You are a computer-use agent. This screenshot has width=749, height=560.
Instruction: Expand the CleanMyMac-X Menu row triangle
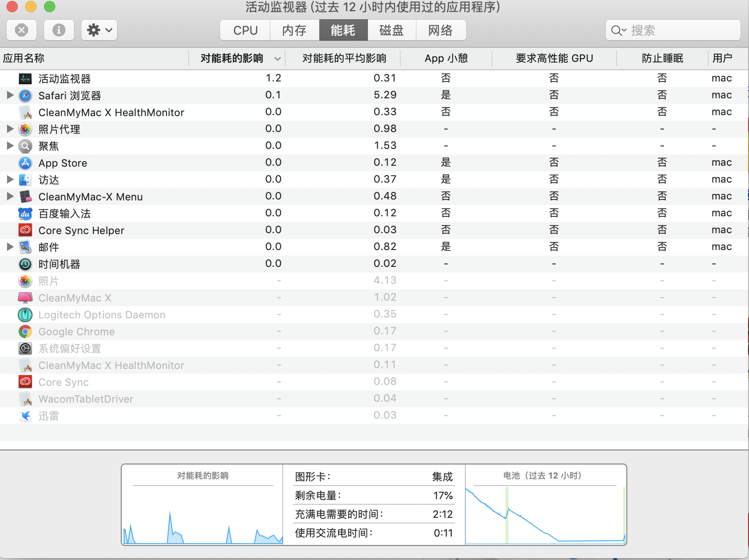[10, 196]
